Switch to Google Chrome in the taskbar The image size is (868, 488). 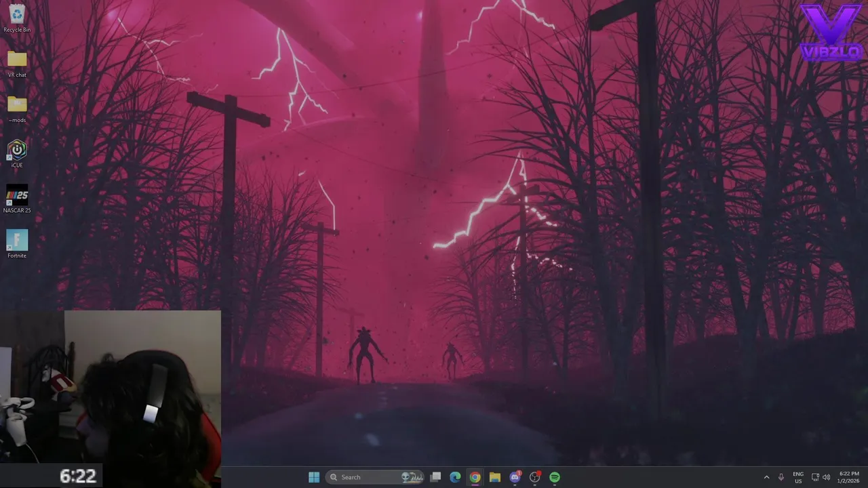475,477
